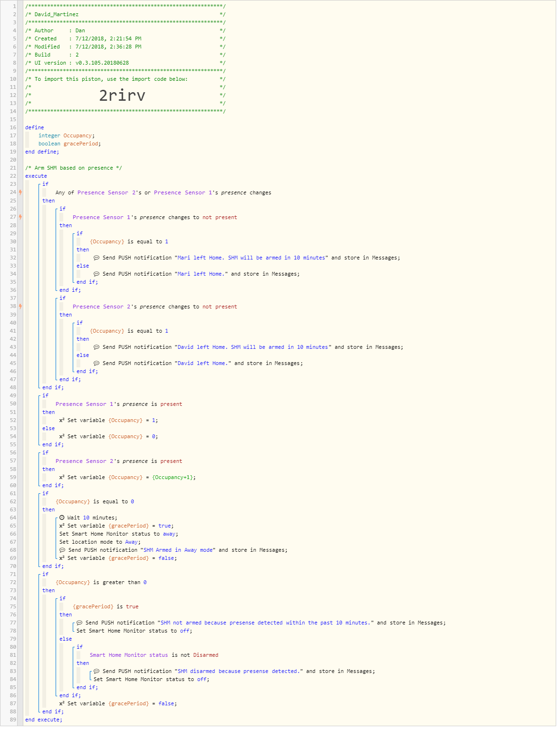Viewport: 560px width, 730px height.
Task: Click "Smart Home Monitor status is not Disarmed"
Action: pyautogui.click(x=154, y=655)
